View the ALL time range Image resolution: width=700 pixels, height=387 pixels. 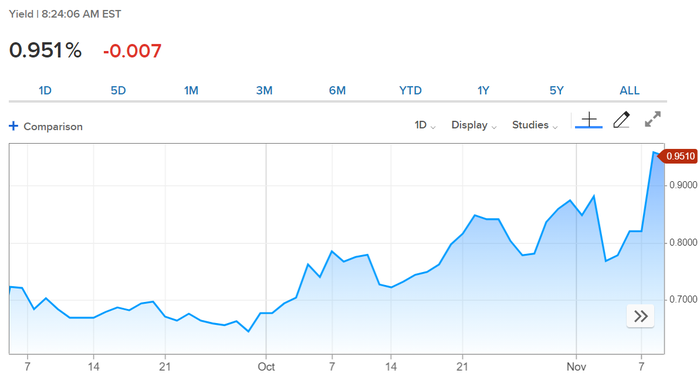629,91
